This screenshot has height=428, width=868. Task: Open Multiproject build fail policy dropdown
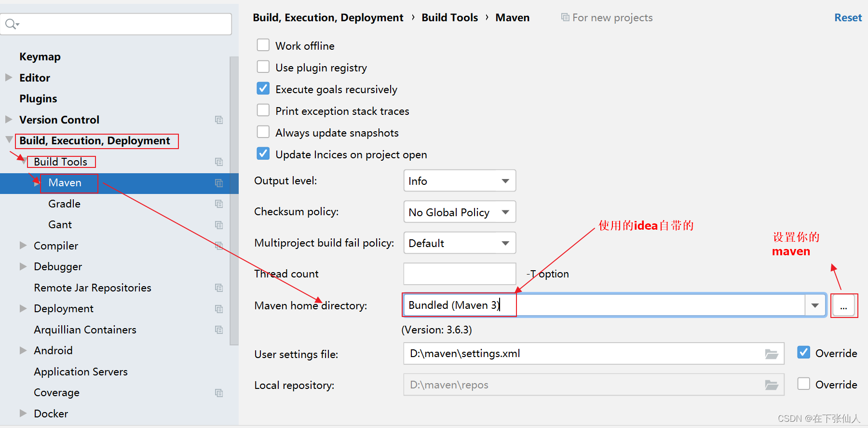(460, 243)
